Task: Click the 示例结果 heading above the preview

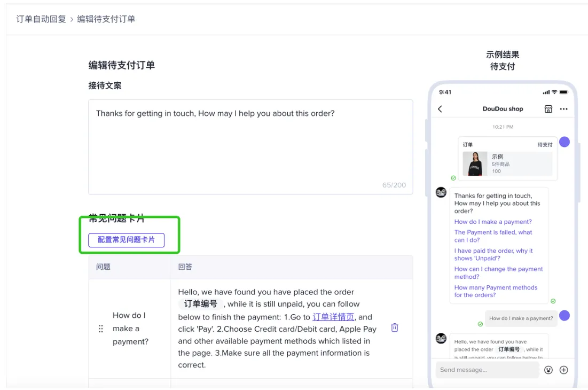Action: coord(503,54)
